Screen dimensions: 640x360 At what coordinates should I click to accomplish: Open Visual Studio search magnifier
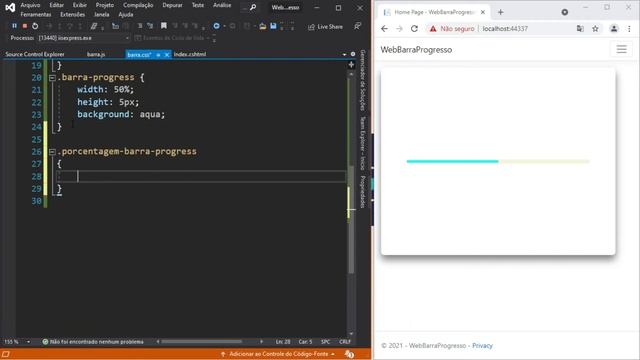click(253, 7)
